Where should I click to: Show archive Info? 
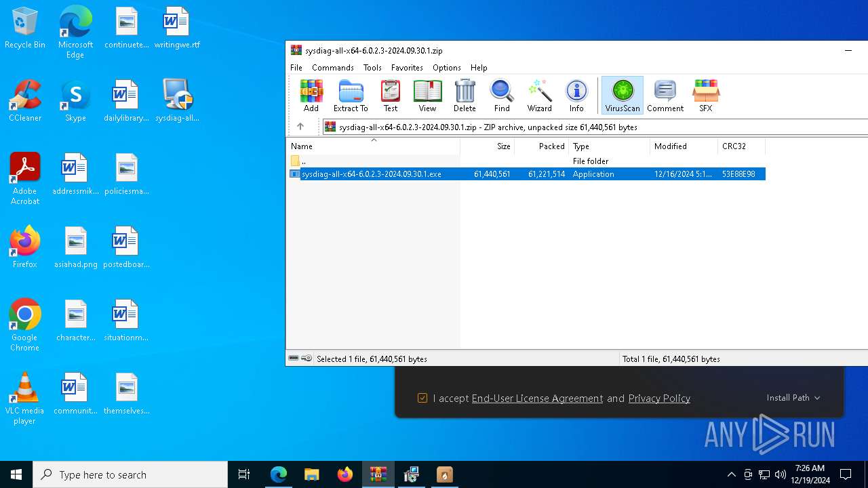point(576,96)
